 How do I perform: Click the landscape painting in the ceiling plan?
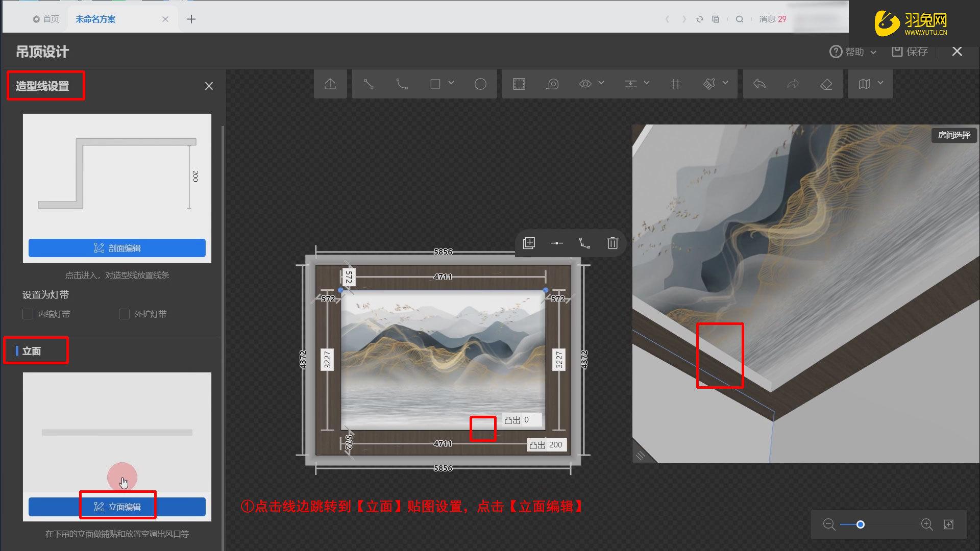point(443,360)
